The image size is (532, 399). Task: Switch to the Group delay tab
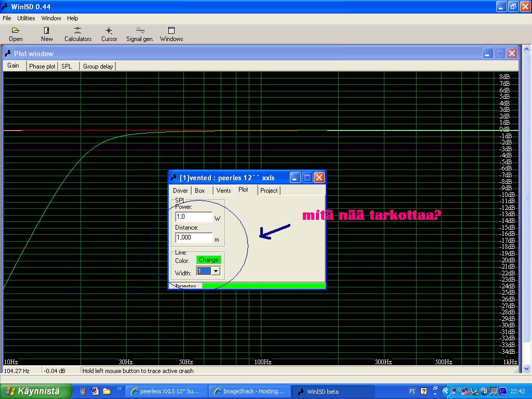[98, 66]
